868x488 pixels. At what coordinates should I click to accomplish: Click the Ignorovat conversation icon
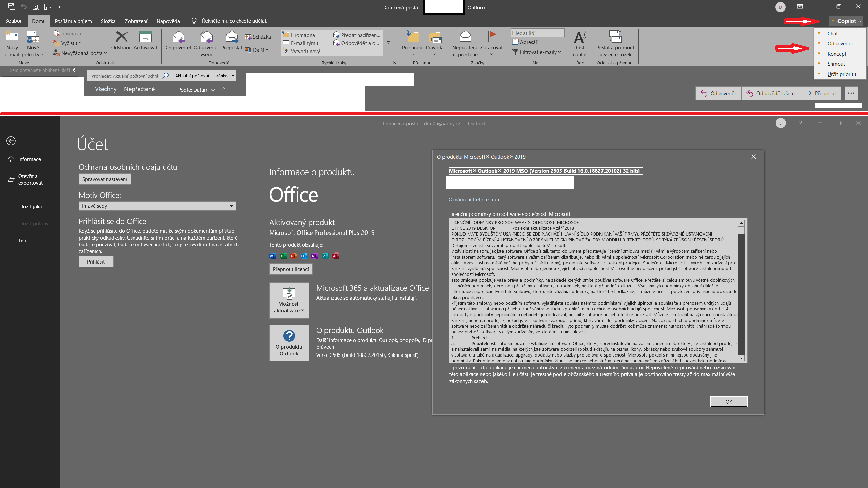[x=57, y=33]
